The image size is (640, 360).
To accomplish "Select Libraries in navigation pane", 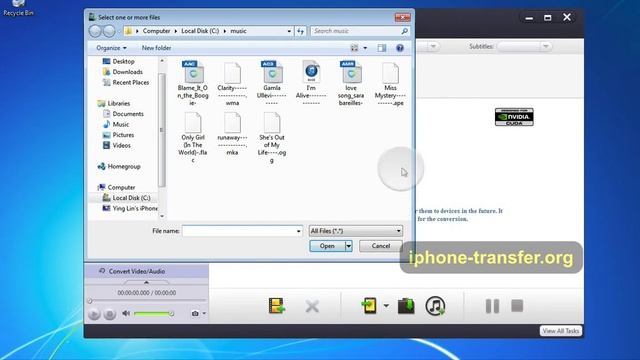I will [118, 103].
